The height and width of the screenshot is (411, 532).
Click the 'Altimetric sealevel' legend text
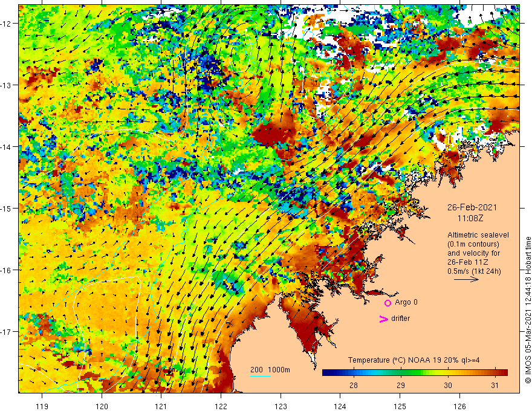pyautogui.click(x=478, y=235)
